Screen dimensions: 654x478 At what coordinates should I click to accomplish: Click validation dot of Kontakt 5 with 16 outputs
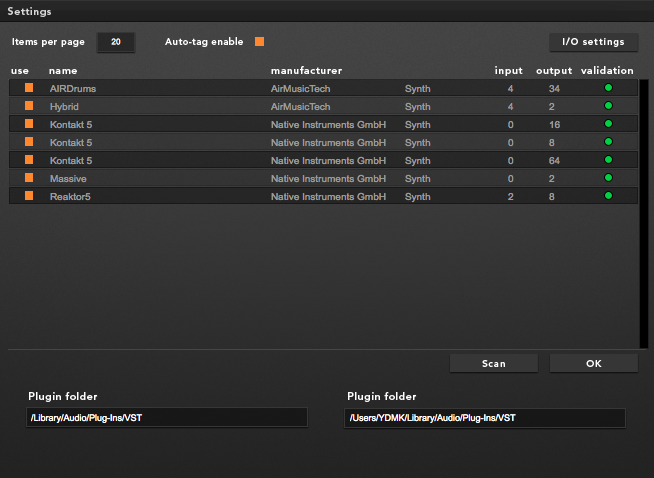(x=608, y=123)
